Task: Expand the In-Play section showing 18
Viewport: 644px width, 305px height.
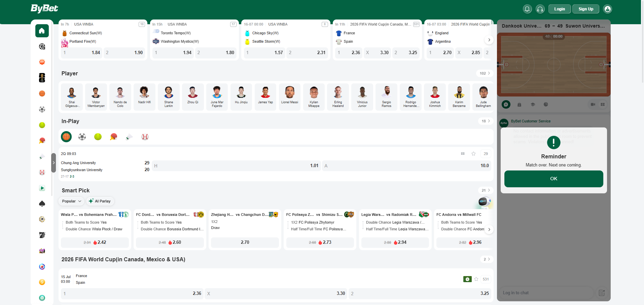Action: click(486, 121)
